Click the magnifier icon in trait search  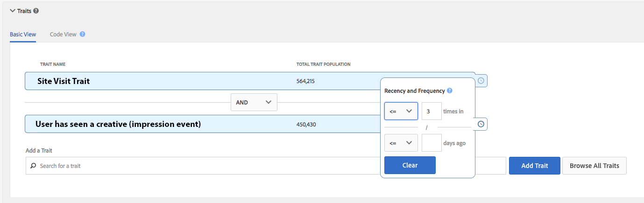33,166
